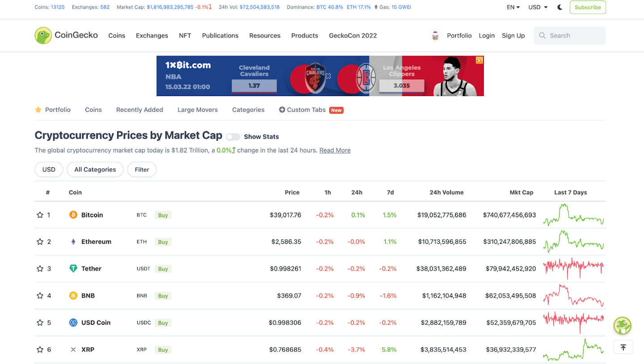Click the CoinGecko logo icon

pos(43,35)
